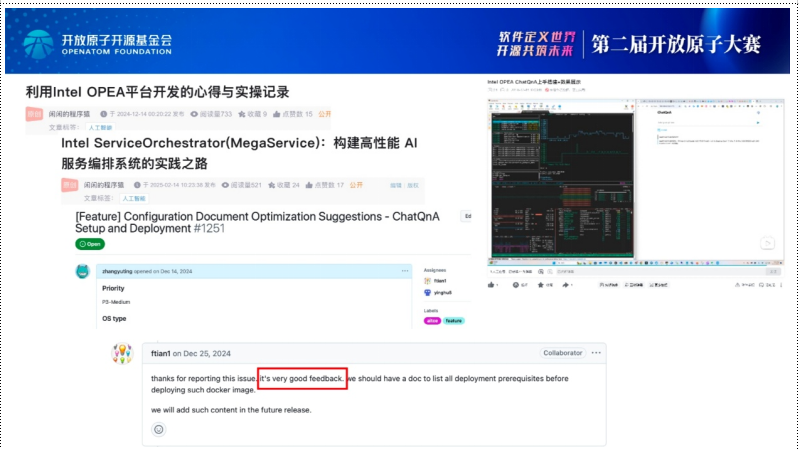This screenshot has height=449, width=799.
Task: Click the magenta aitce label
Action: click(432, 321)
